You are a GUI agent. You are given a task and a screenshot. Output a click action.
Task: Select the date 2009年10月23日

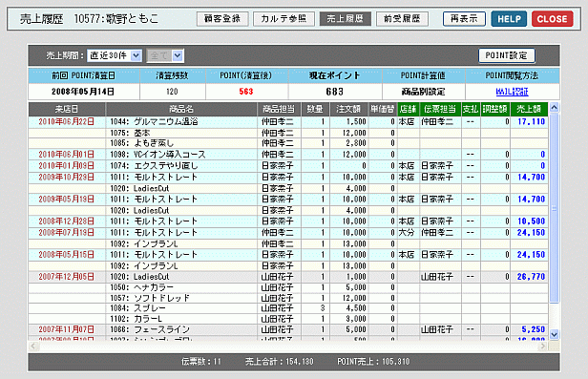pyautogui.click(x=67, y=177)
